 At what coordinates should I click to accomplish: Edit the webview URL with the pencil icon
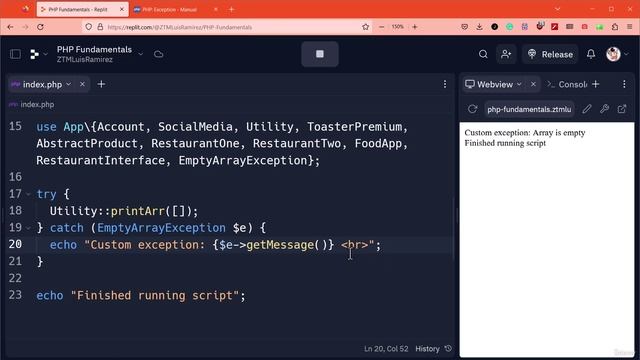[x=587, y=109]
